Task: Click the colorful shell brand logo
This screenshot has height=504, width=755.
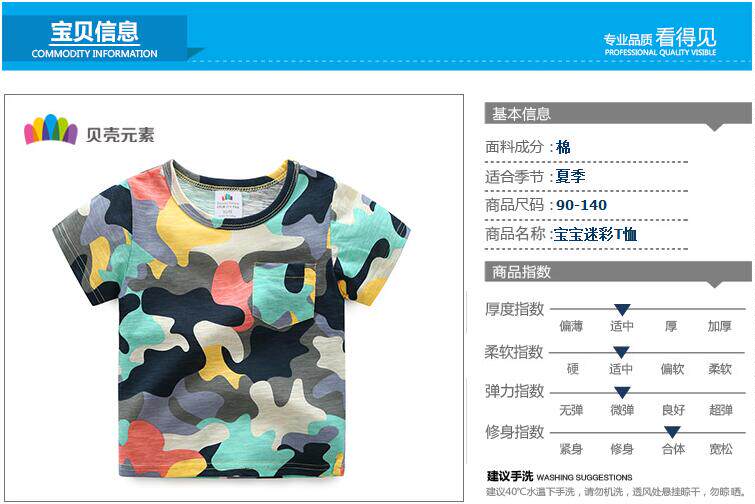Action: pyautogui.click(x=51, y=129)
